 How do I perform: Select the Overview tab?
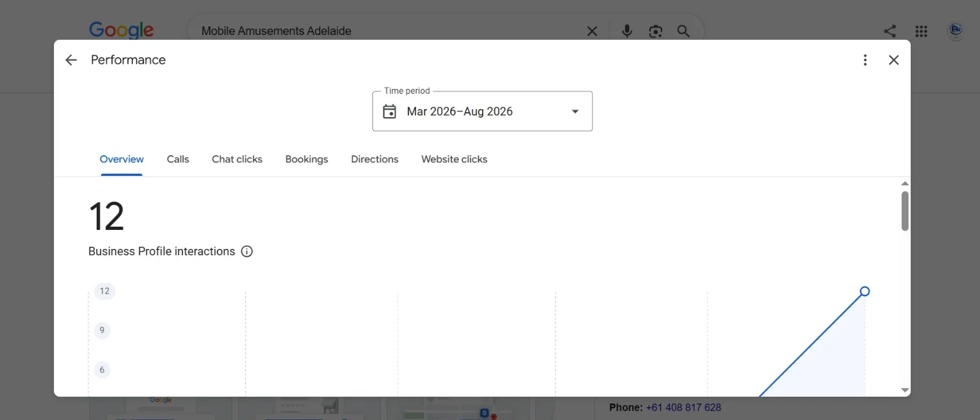[121, 159]
